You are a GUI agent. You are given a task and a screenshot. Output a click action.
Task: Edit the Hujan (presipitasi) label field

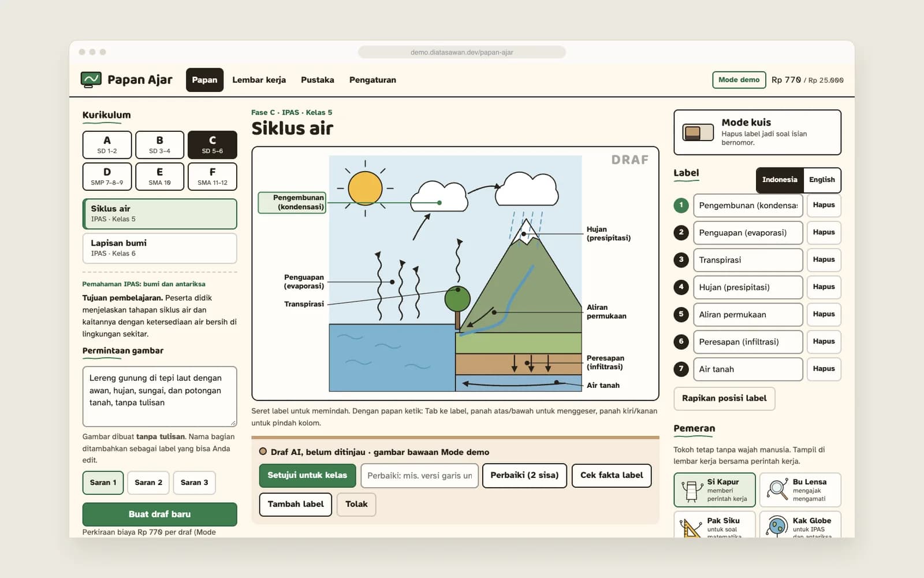[748, 287]
